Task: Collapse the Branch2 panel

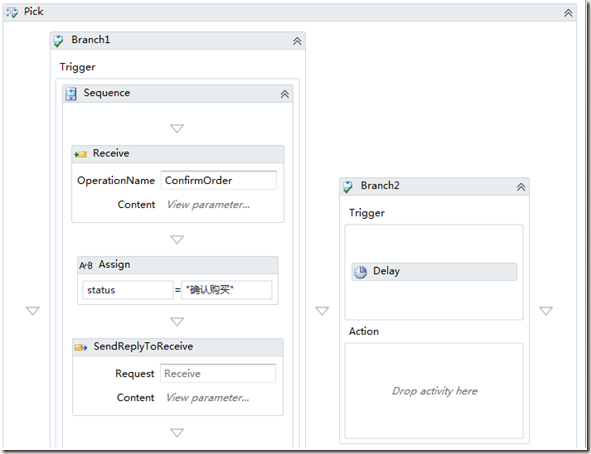Action: [521, 187]
